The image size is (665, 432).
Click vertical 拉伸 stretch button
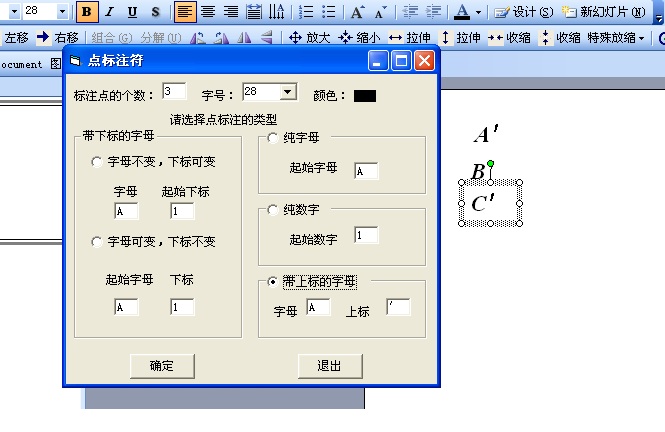click(461, 38)
